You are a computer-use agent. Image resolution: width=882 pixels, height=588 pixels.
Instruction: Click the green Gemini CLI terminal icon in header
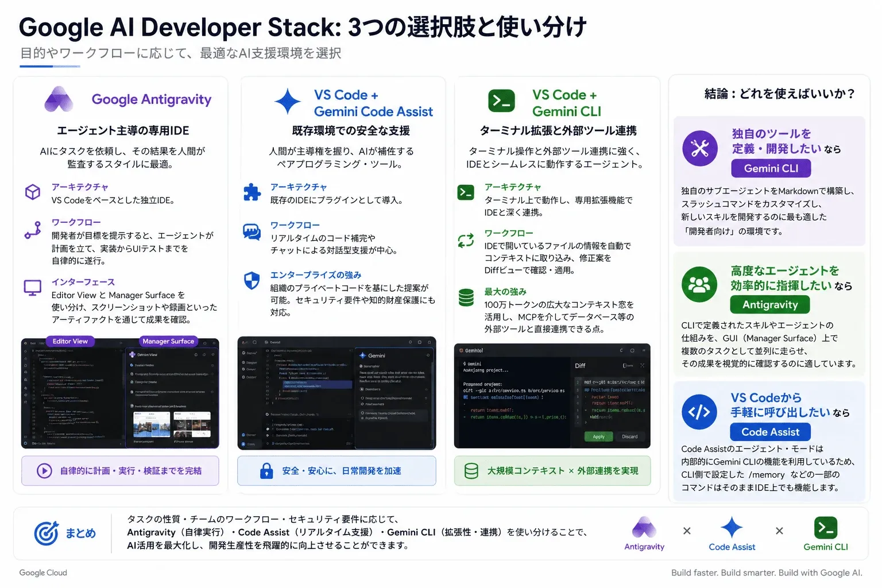click(x=501, y=101)
